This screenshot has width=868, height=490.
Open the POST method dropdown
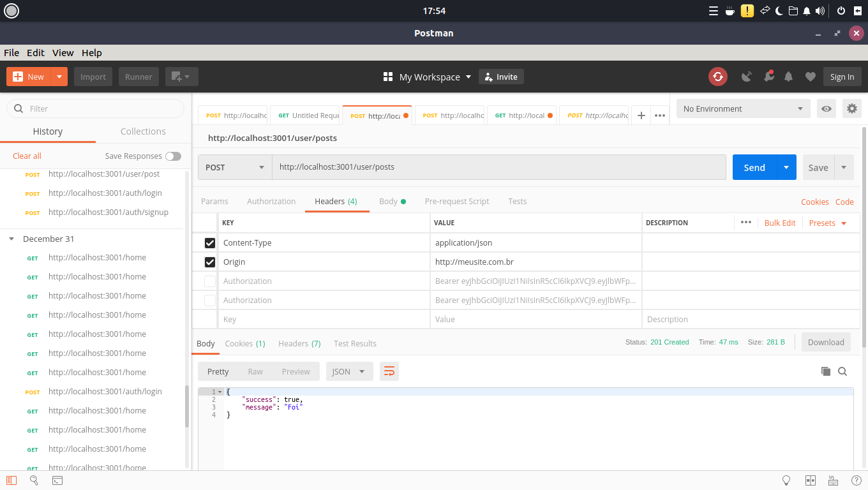[235, 167]
